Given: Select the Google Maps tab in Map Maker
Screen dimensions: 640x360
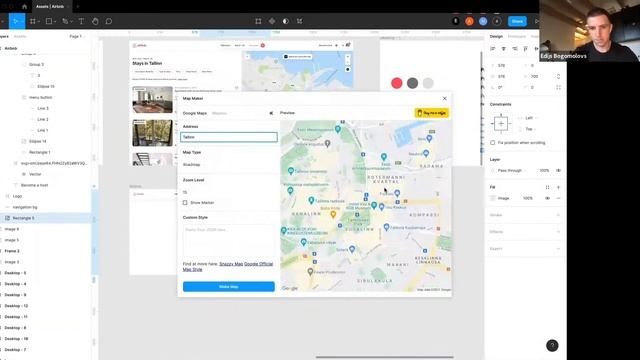Looking at the screenshot, I should pos(195,113).
